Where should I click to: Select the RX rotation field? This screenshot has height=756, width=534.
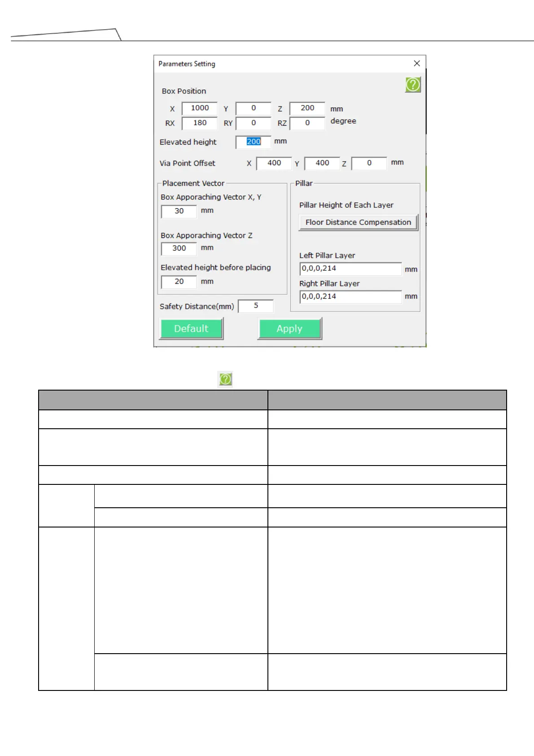200,123
